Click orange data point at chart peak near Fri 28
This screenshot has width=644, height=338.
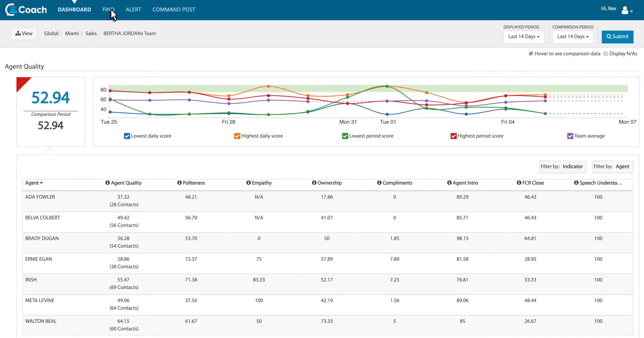tap(268, 86)
